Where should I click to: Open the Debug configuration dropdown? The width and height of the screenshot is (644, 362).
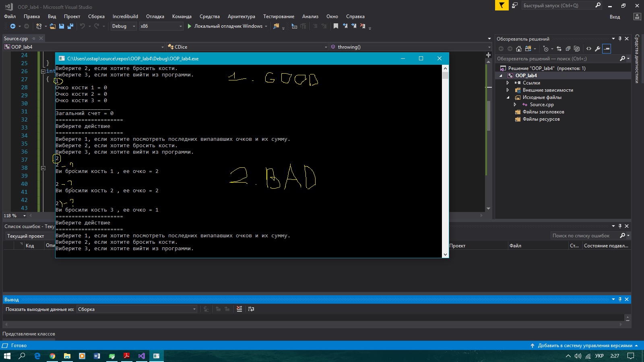tap(124, 26)
